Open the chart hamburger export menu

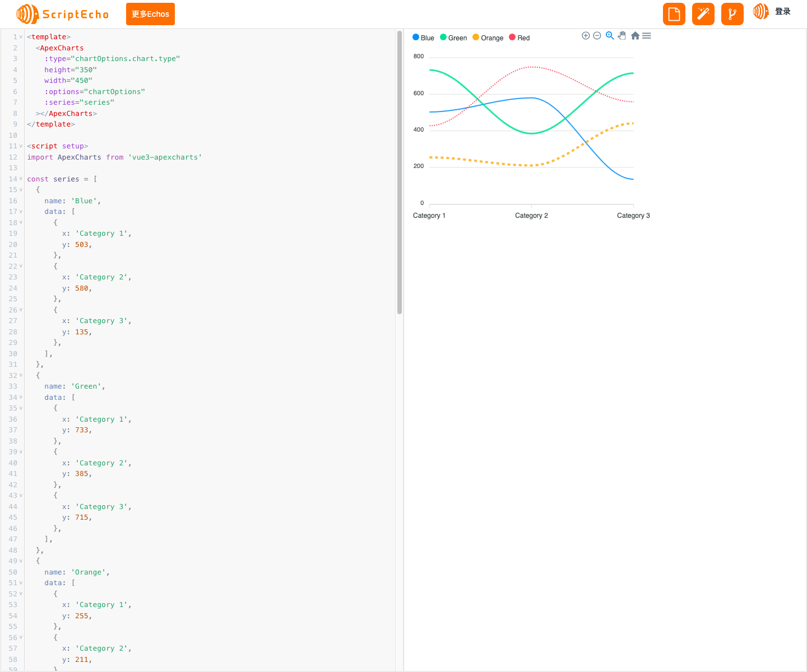[x=647, y=36]
